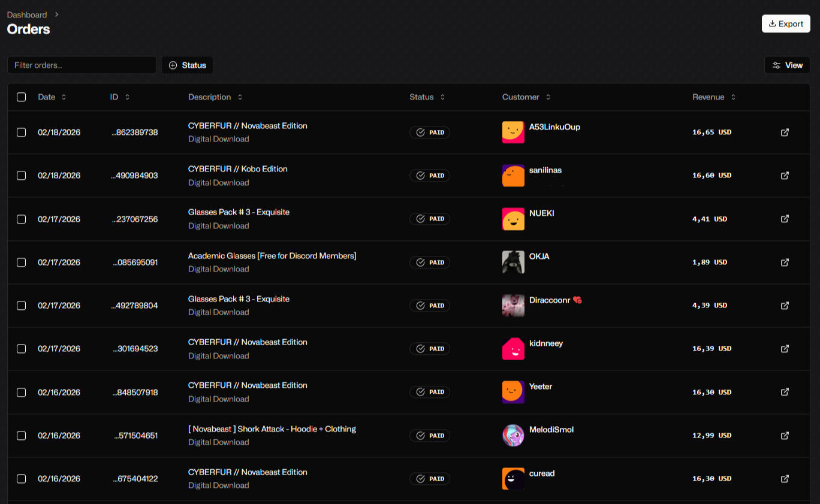
Task: Click the Diraccoonr customer avatar
Action: (x=513, y=306)
